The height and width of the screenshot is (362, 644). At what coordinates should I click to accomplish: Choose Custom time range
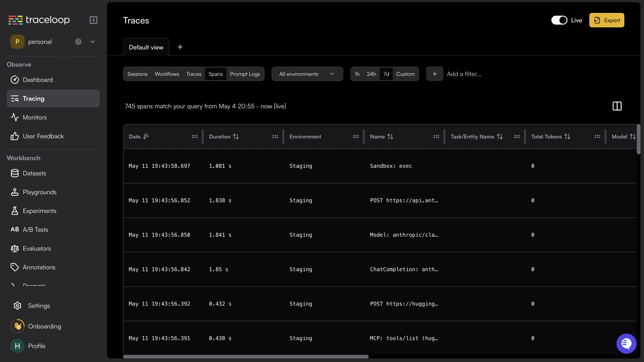(x=405, y=74)
